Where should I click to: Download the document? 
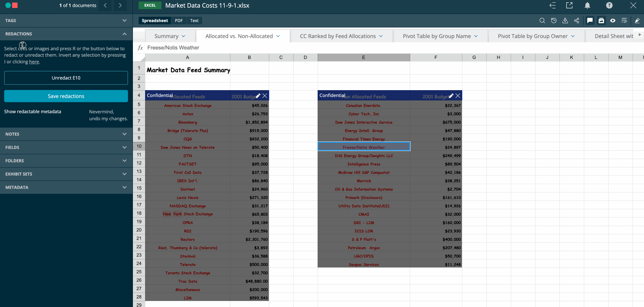(565, 21)
